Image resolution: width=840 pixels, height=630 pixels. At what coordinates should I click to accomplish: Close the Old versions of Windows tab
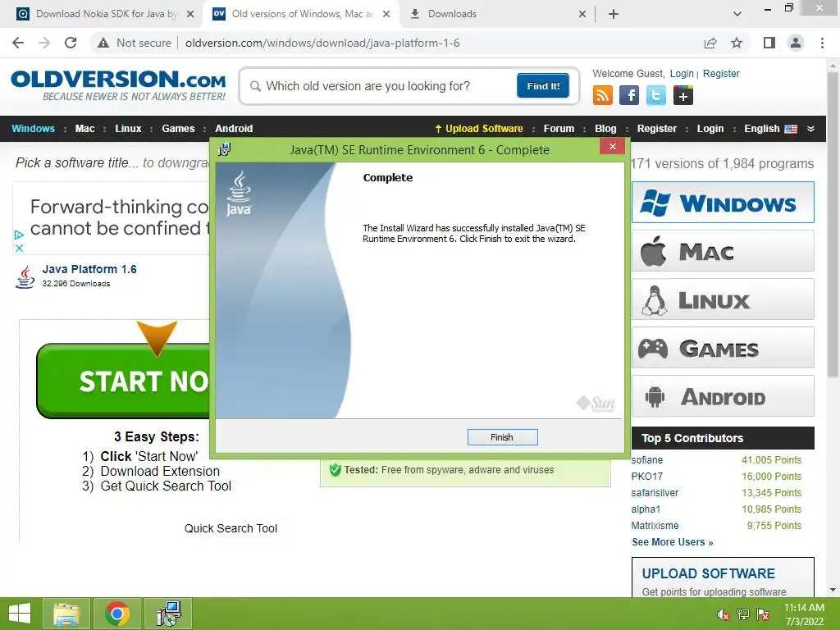386,14
